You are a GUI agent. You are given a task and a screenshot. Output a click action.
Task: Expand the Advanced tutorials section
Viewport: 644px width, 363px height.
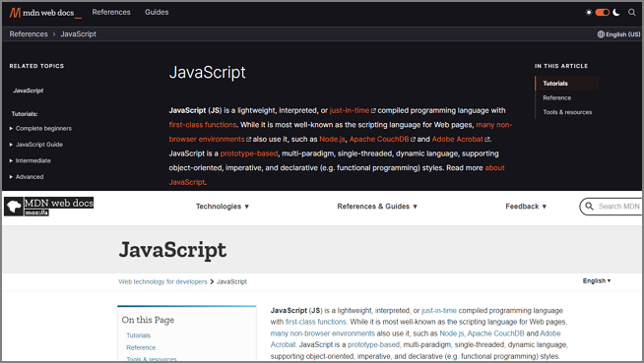click(27, 177)
